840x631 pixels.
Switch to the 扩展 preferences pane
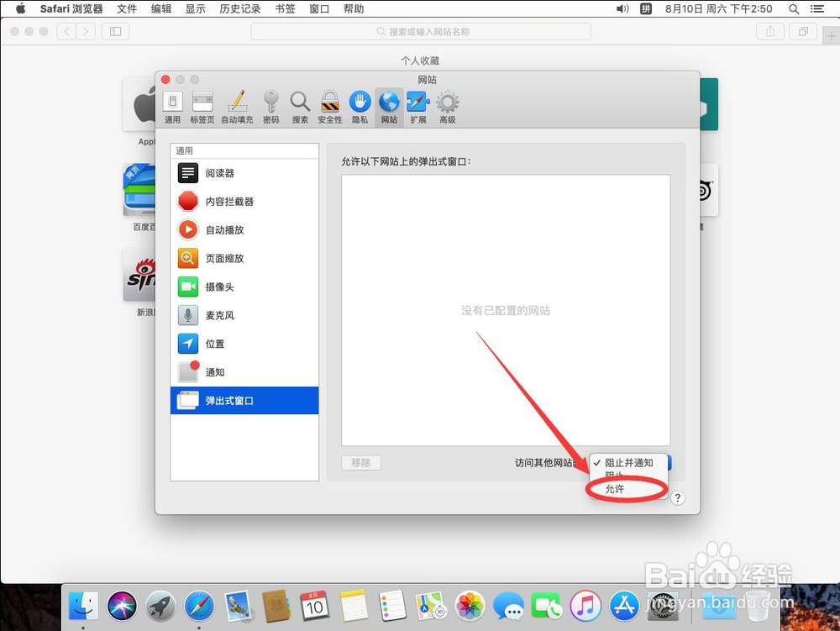(417, 105)
